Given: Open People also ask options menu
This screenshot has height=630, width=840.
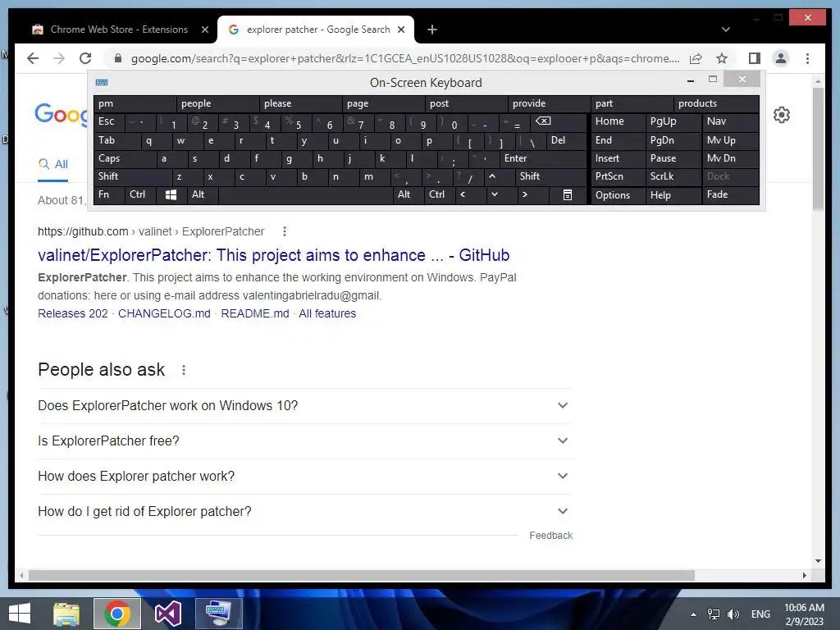Looking at the screenshot, I should (x=184, y=370).
